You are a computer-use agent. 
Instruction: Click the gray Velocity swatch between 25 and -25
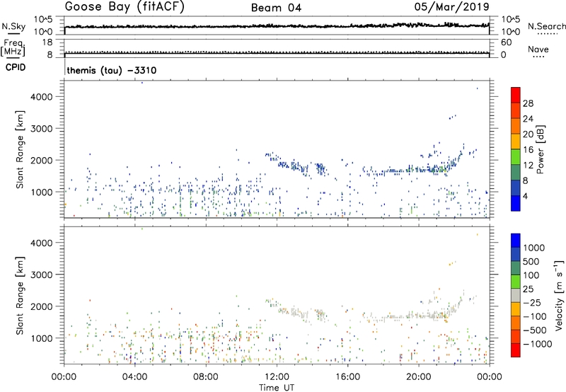point(516,296)
